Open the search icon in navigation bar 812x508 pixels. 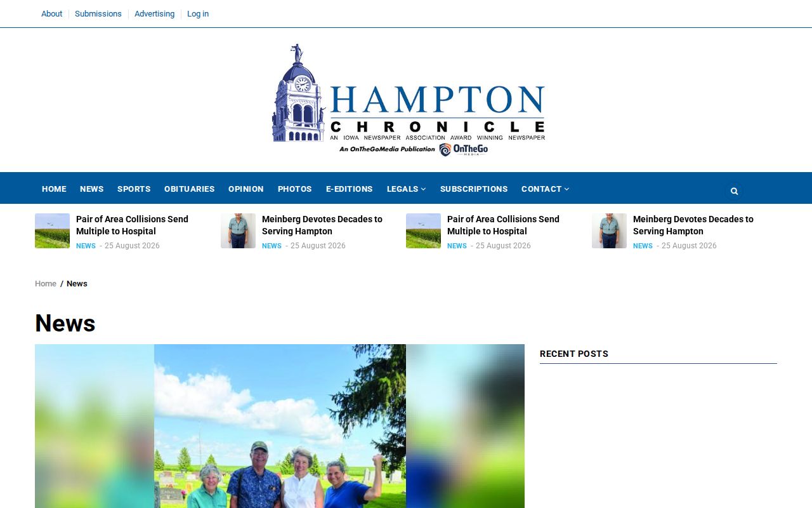pyautogui.click(x=734, y=191)
